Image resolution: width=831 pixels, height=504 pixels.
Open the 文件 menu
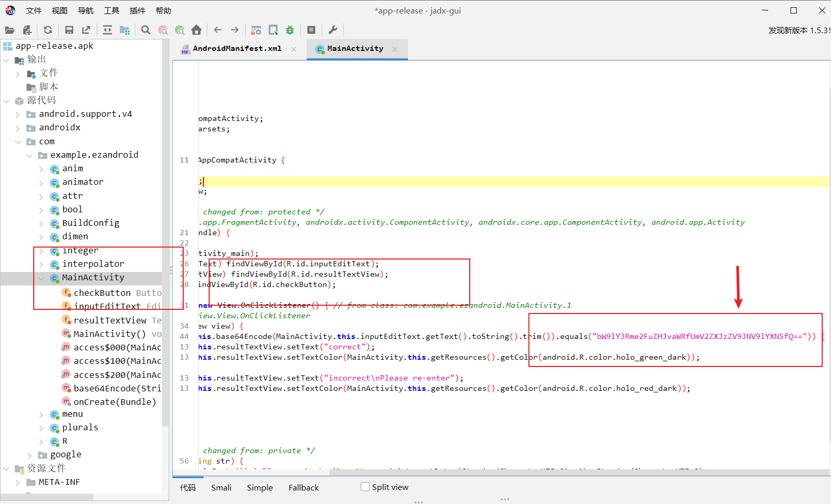(x=34, y=10)
